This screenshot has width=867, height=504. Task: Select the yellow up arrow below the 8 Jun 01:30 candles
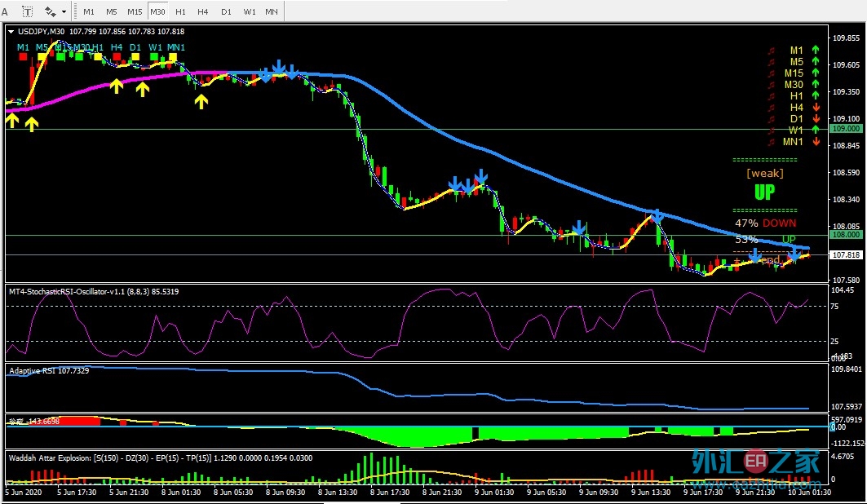coord(201,101)
